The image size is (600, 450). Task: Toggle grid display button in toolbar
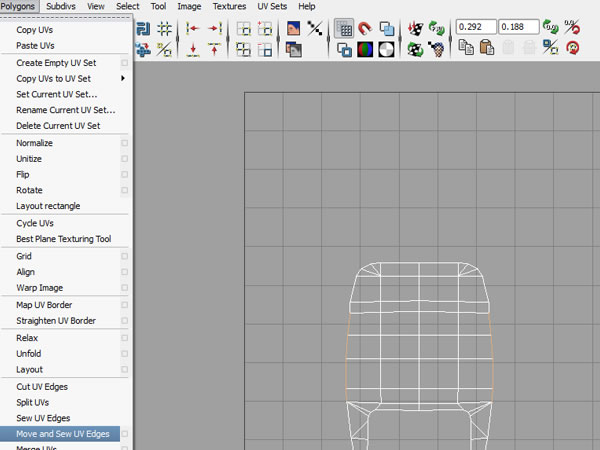tap(344, 29)
